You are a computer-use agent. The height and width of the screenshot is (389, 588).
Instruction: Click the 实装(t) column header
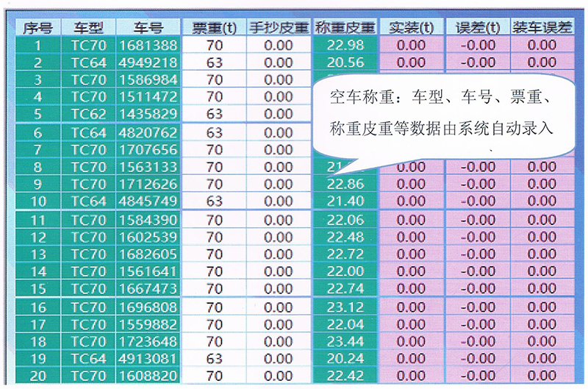point(410,27)
